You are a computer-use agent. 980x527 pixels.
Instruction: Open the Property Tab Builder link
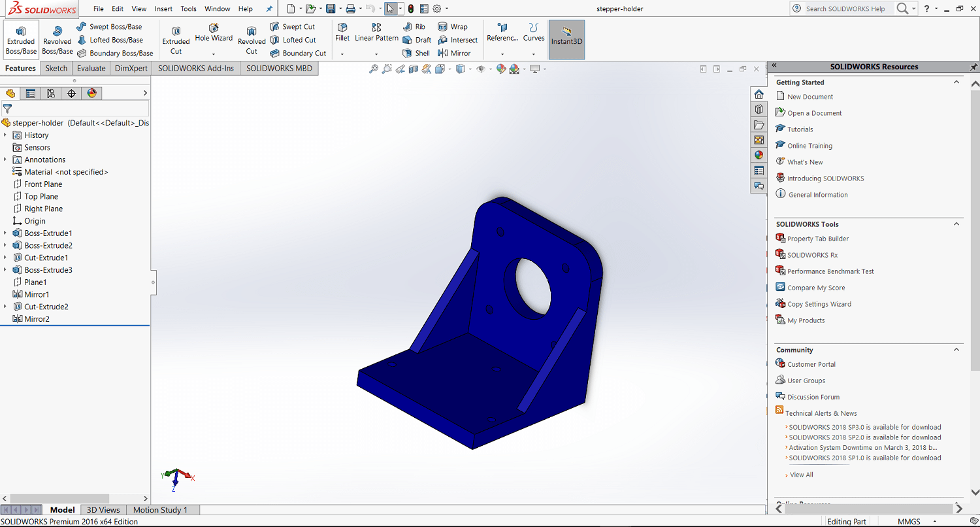click(x=818, y=239)
